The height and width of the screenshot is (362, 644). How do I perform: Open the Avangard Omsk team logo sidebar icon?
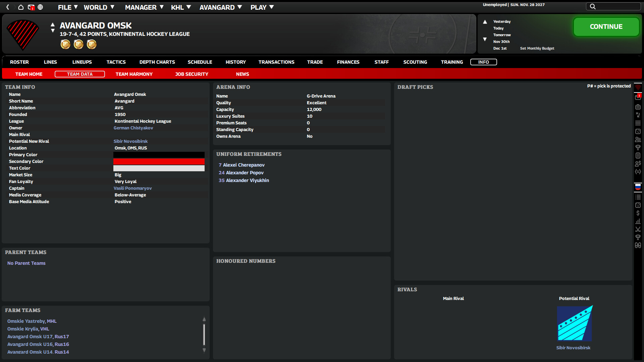[x=638, y=86]
